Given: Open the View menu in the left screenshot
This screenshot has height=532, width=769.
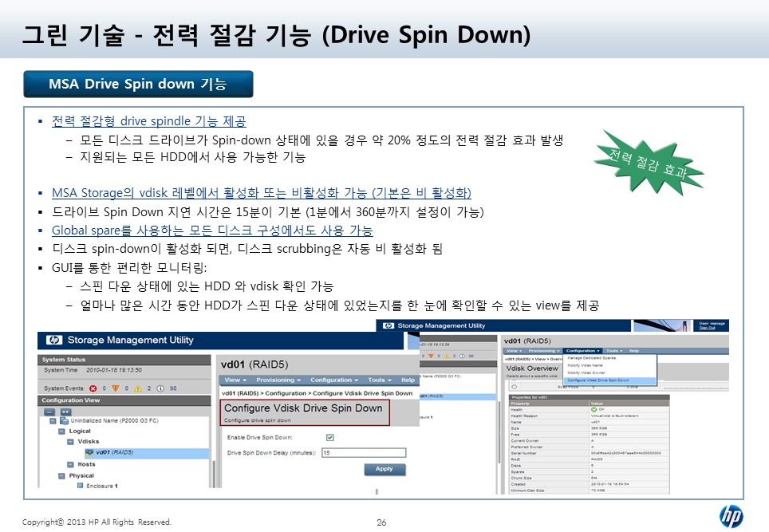Looking at the screenshot, I should pos(235,380).
